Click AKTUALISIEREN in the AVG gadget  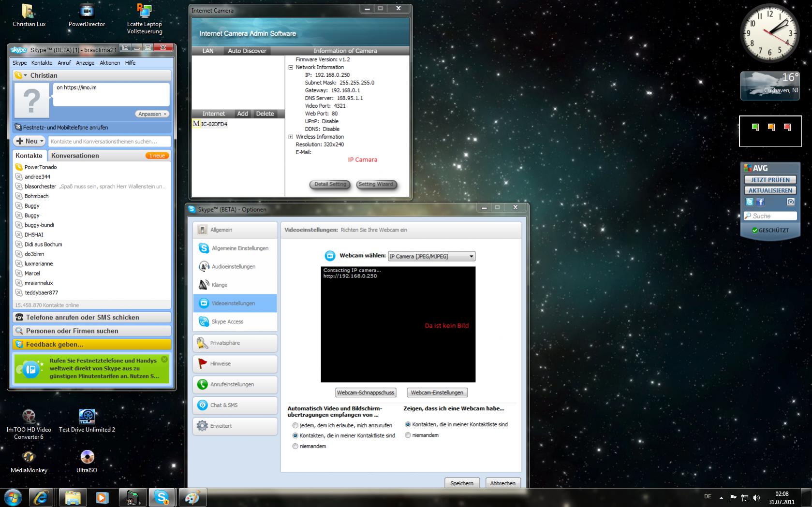(770, 190)
